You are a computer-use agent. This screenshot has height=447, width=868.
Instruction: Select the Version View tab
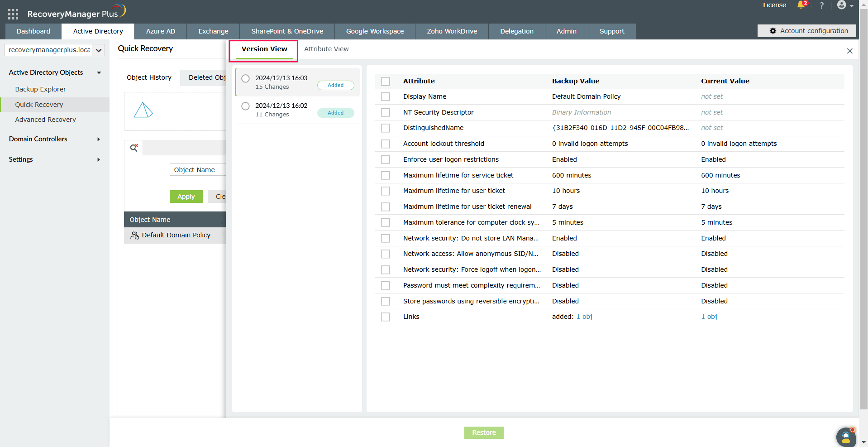[x=264, y=49]
